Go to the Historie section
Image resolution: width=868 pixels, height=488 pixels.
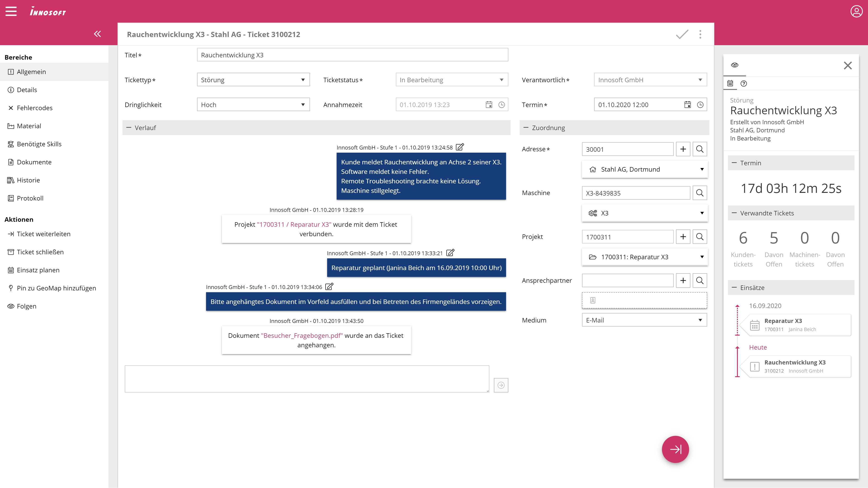coord(28,180)
